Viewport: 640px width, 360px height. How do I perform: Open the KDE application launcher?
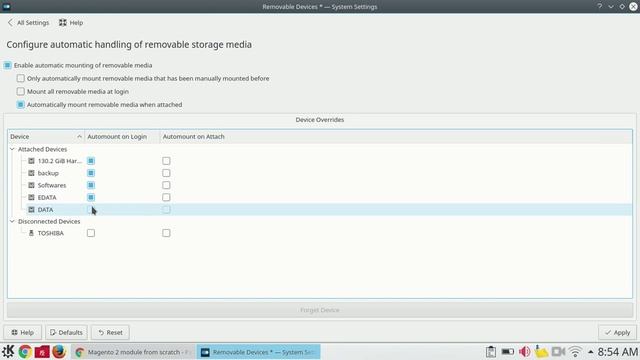(x=8, y=352)
